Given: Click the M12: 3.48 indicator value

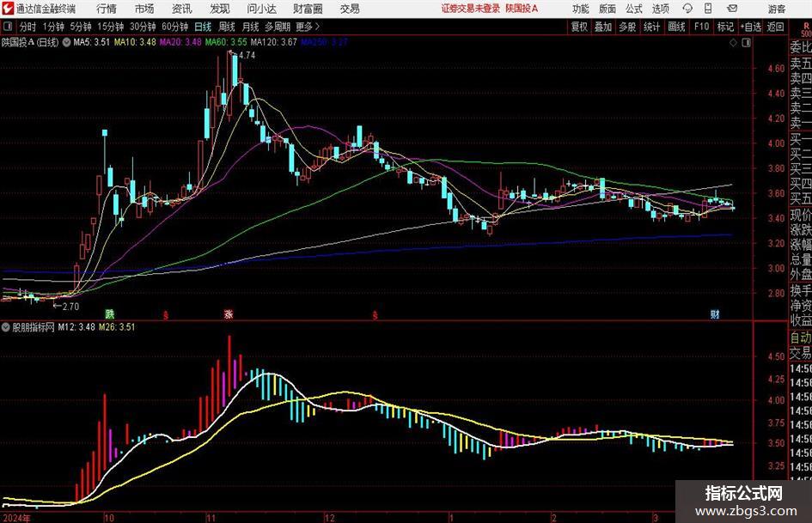Looking at the screenshot, I should pyautogui.click(x=76, y=327).
